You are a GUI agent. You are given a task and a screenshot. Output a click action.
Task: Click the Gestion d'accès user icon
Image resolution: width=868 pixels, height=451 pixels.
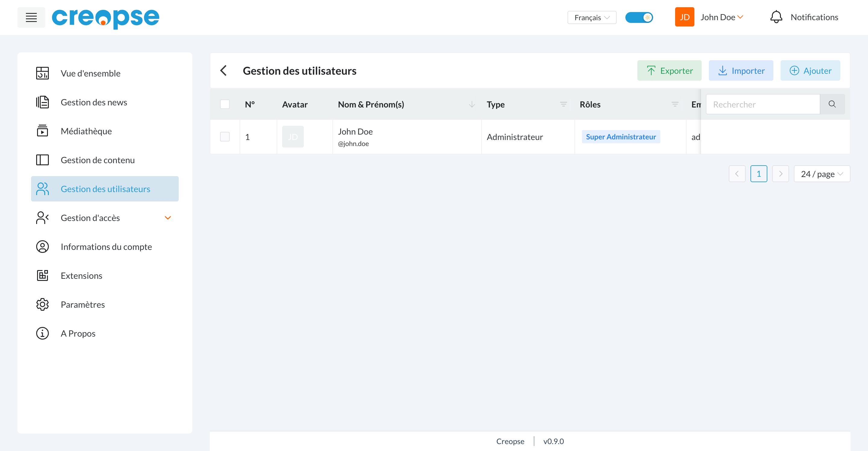(42, 218)
